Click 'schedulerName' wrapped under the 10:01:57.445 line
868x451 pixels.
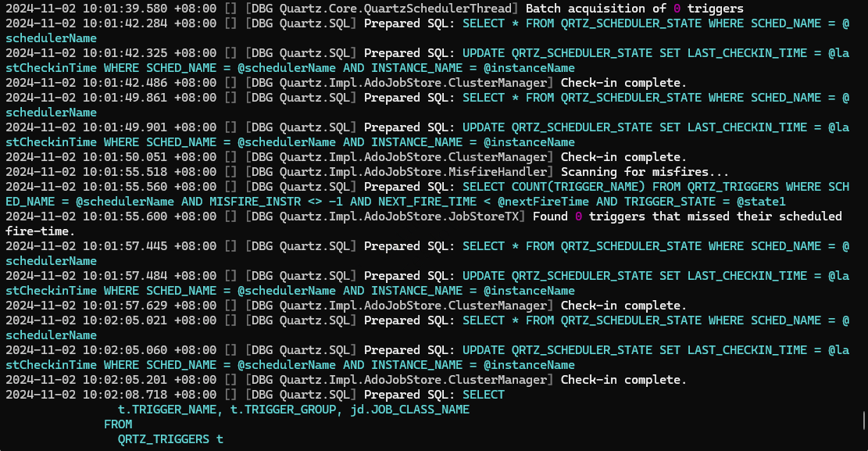click(x=51, y=261)
